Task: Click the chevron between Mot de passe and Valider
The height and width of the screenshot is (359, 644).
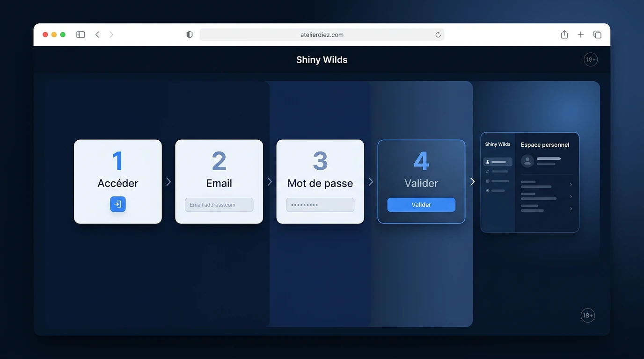Action: [x=371, y=181]
